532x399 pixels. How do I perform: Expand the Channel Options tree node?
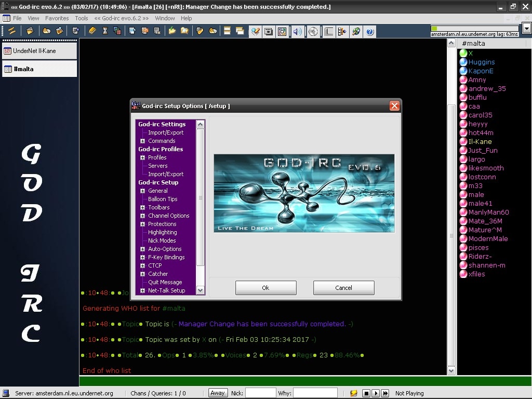tap(142, 216)
